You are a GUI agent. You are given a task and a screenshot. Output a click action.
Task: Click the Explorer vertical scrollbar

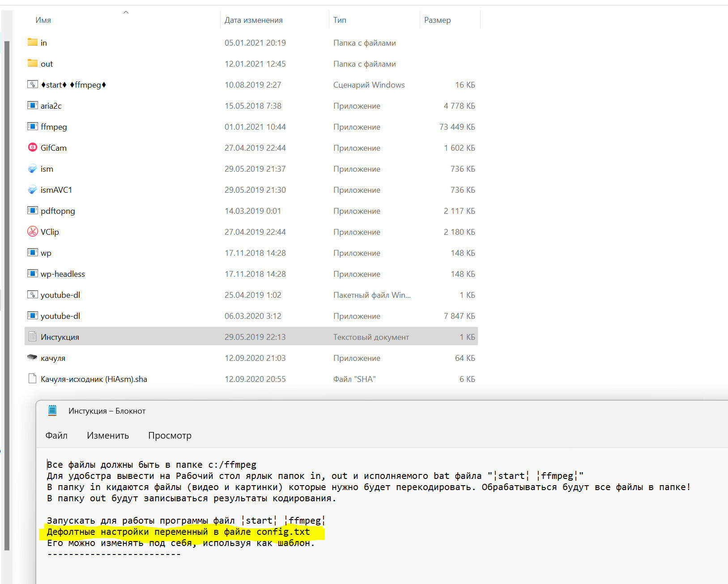pyautogui.click(x=7, y=295)
